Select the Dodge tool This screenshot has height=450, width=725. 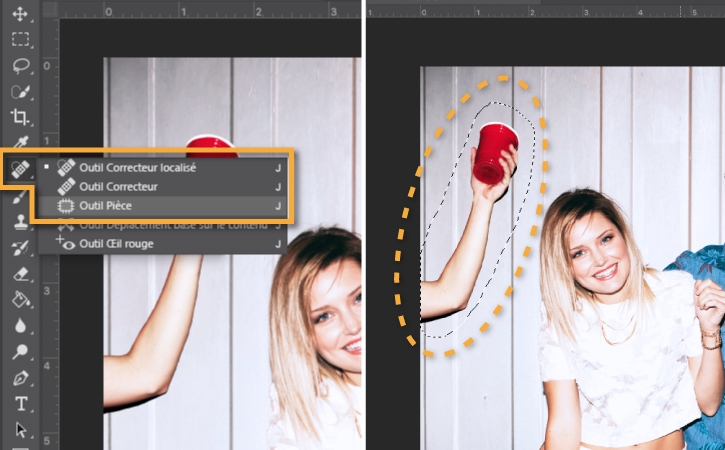click(20, 351)
